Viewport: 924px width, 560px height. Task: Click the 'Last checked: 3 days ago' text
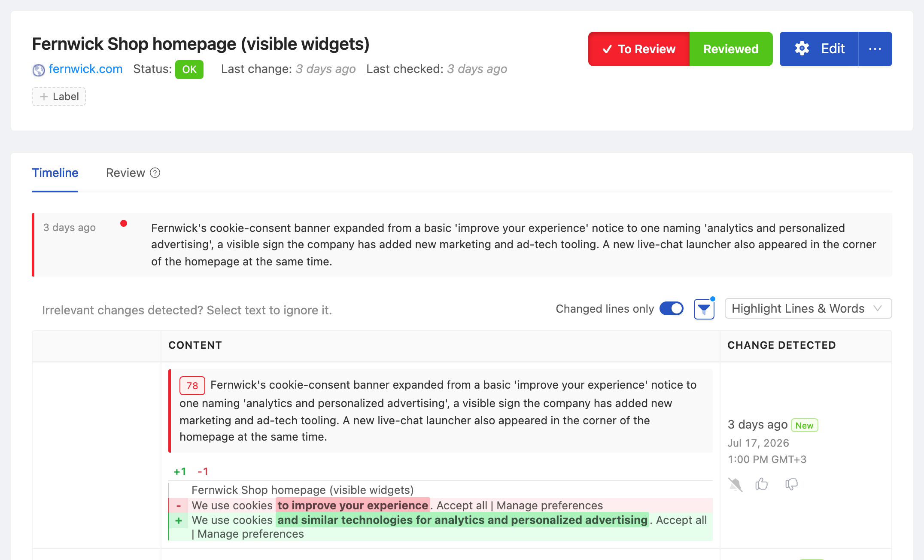coord(437,69)
